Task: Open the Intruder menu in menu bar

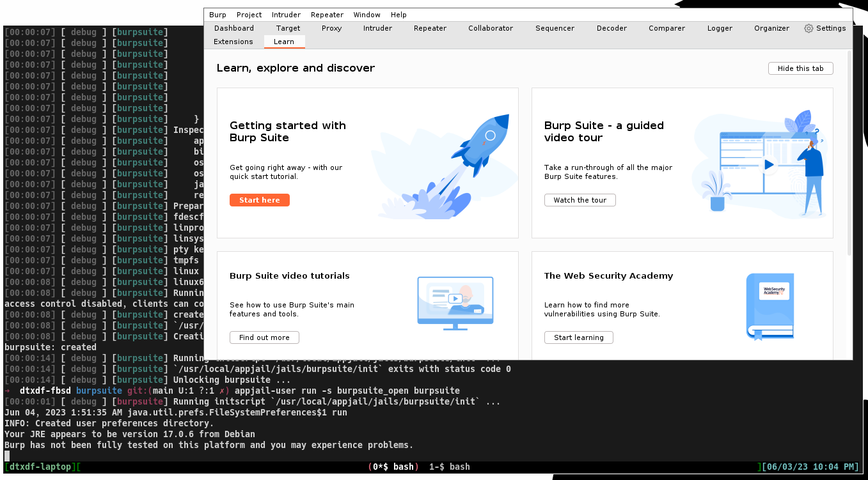Action: coord(286,15)
